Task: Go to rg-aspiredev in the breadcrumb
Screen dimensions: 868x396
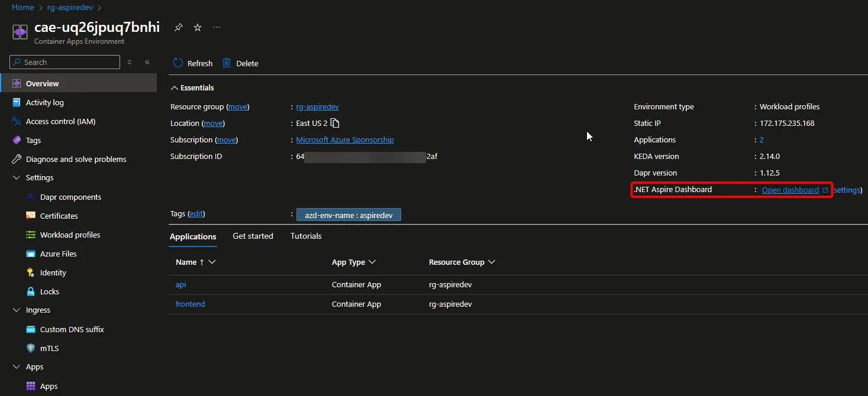Action: (70, 8)
